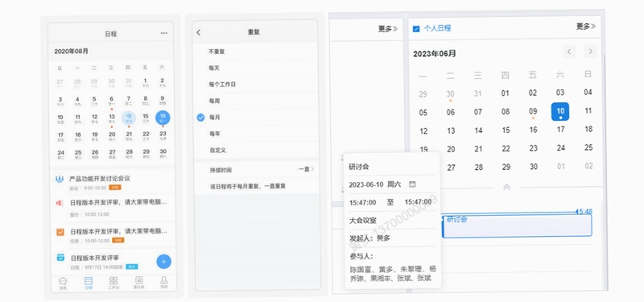The width and height of the screenshot is (644, 302).
Task: Click the 15:48 current-time marker
Action: (584, 212)
